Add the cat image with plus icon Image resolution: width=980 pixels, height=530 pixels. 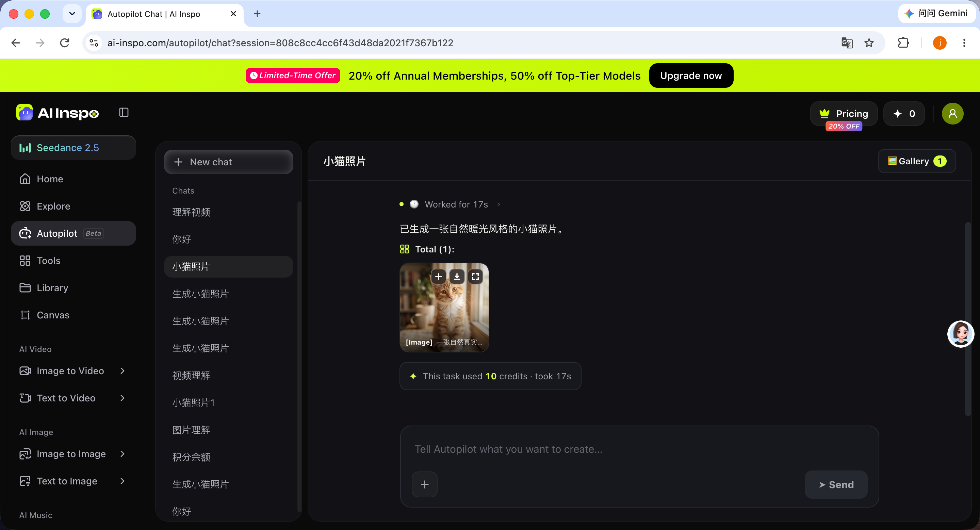click(438, 277)
